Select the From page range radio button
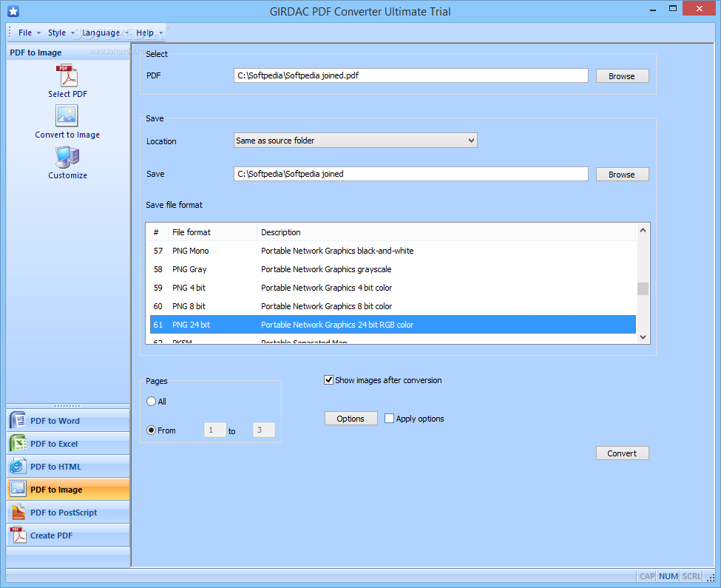Screen dimensions: 721x588 [151, 430]
